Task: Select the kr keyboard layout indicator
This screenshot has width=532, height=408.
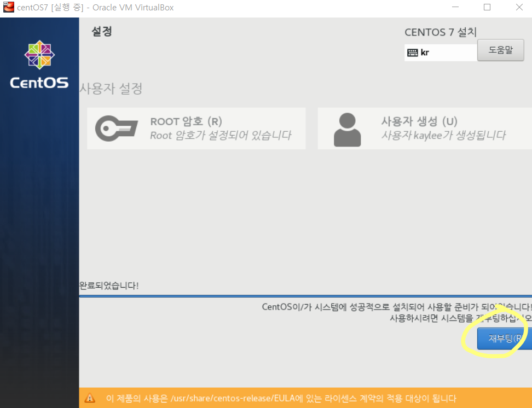Action: click(441, 53)
